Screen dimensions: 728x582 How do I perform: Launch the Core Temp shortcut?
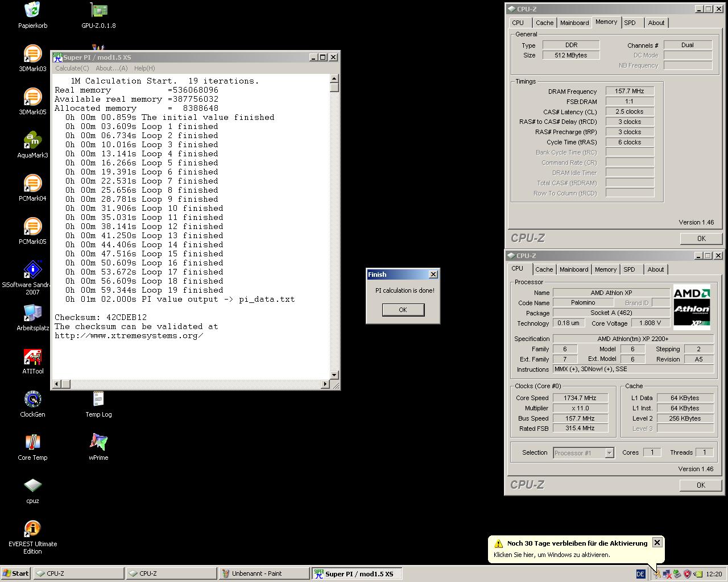32,443
